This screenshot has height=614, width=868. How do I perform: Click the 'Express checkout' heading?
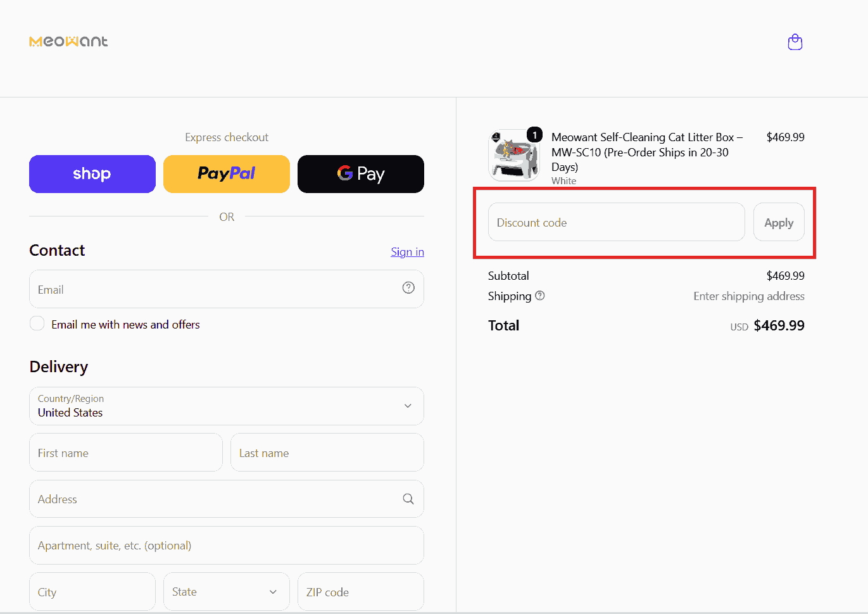[x=227, y=137]
